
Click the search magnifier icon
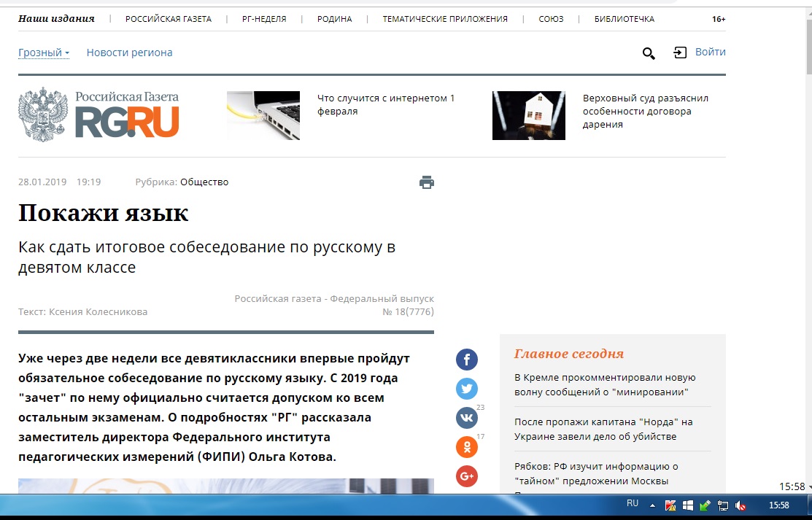[x=648, y=53]
